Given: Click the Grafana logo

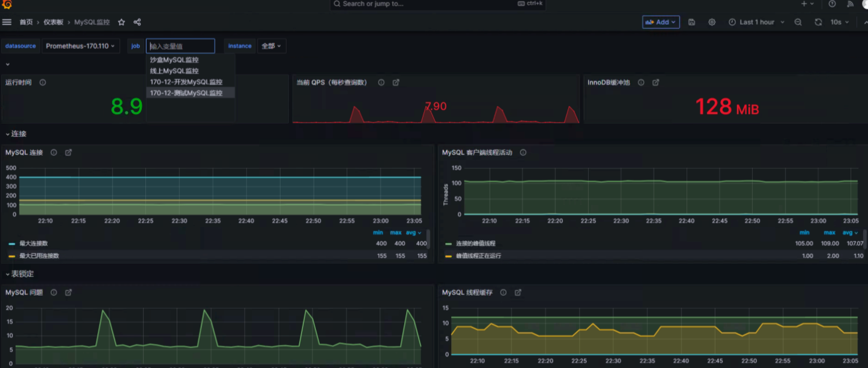Looking at the screenshot, I should 7,4.
